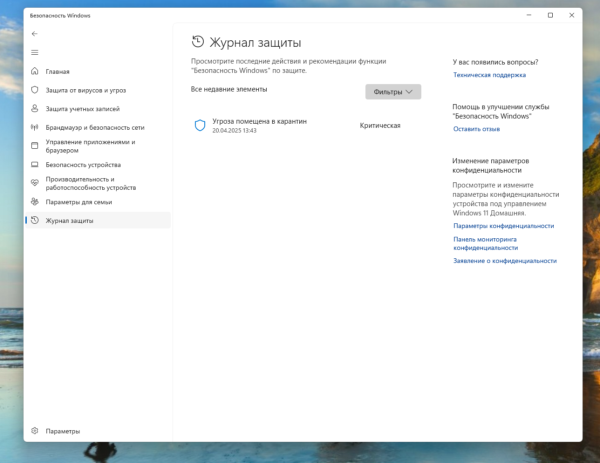Open Защита от вирусов и угроз
600x463 pixels.
[98, 90]
